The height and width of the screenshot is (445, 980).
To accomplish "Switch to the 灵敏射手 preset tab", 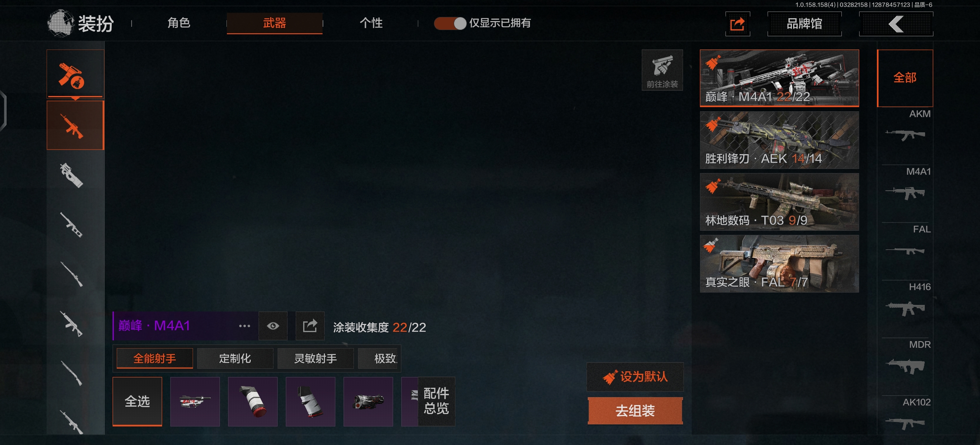I will tap(316, 358).
